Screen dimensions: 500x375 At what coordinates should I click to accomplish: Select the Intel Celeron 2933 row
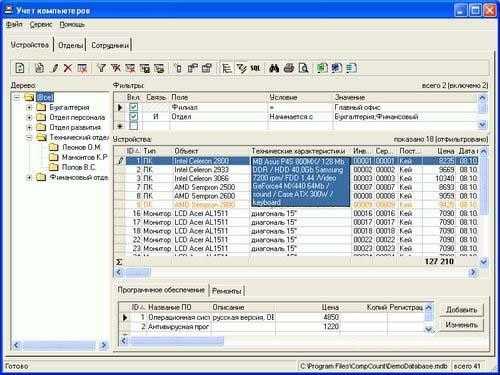click(x=302, y=170)
